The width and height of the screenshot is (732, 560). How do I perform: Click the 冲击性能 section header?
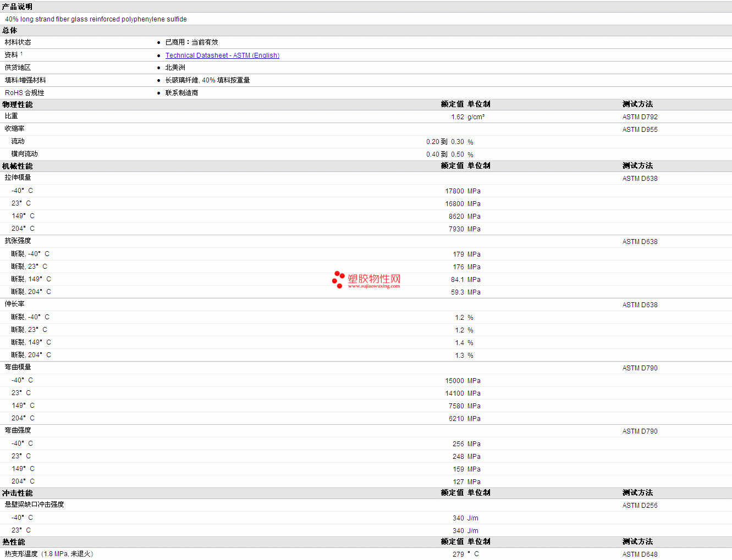17,493
